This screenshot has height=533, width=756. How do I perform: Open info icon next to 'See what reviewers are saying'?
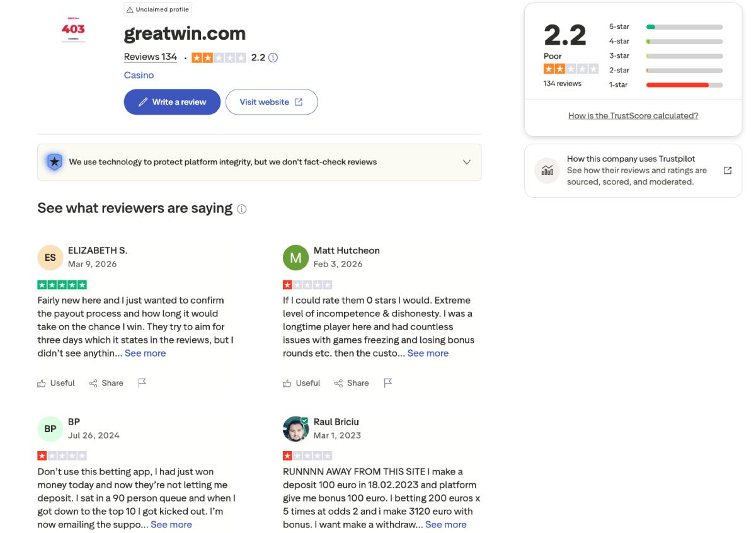pos(241,209)
